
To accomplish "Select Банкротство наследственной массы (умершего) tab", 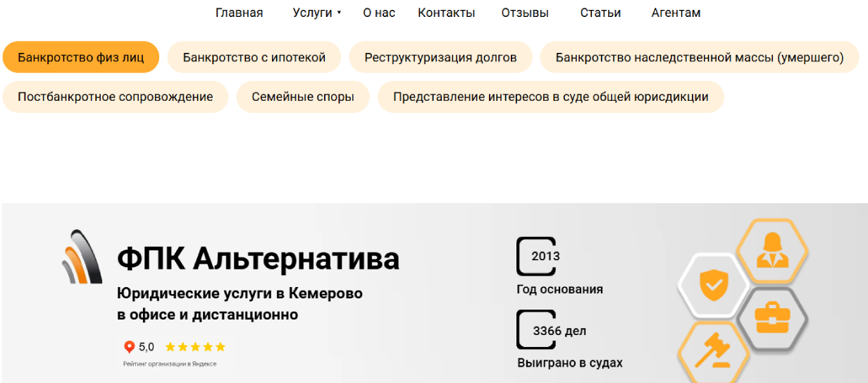I will click(x=700, y=57).
